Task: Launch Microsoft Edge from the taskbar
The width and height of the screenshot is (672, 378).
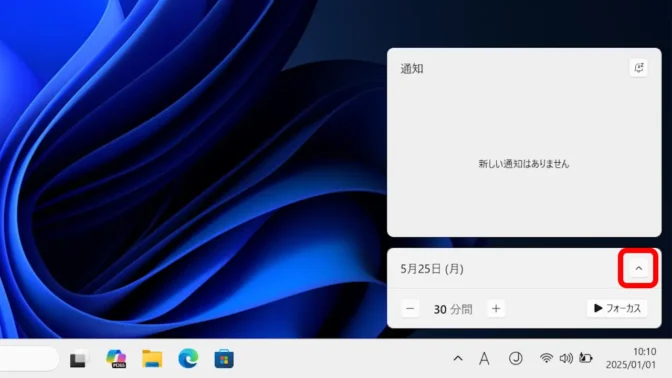Action: [x=188, y=358]
